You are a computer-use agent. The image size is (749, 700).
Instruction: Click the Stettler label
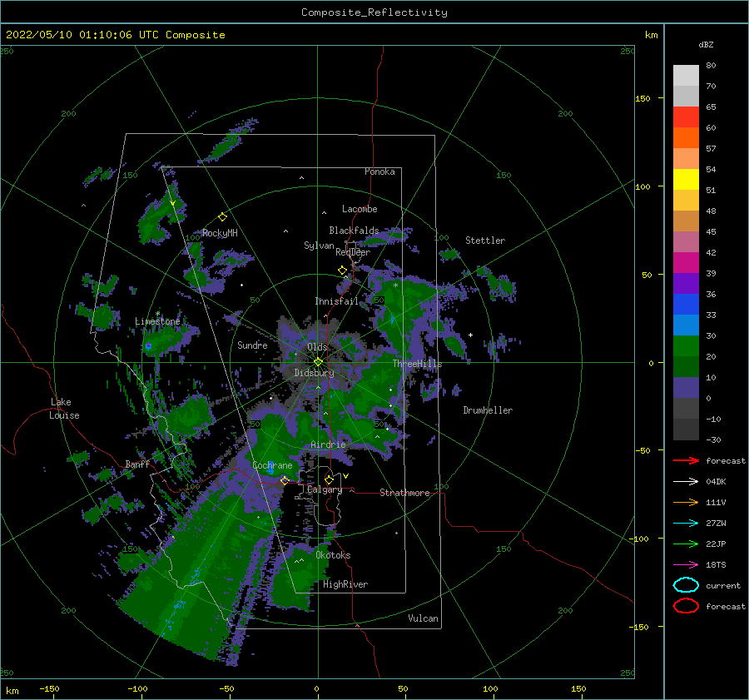pos(485,241)
